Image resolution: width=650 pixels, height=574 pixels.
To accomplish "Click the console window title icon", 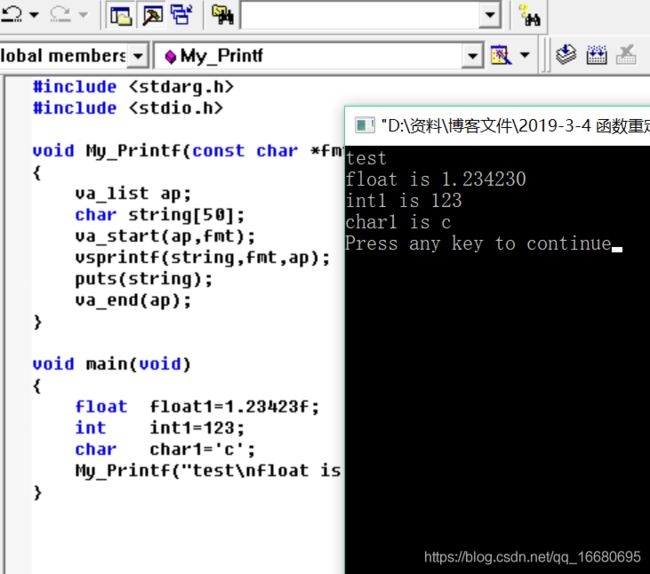I will [365, 125].
